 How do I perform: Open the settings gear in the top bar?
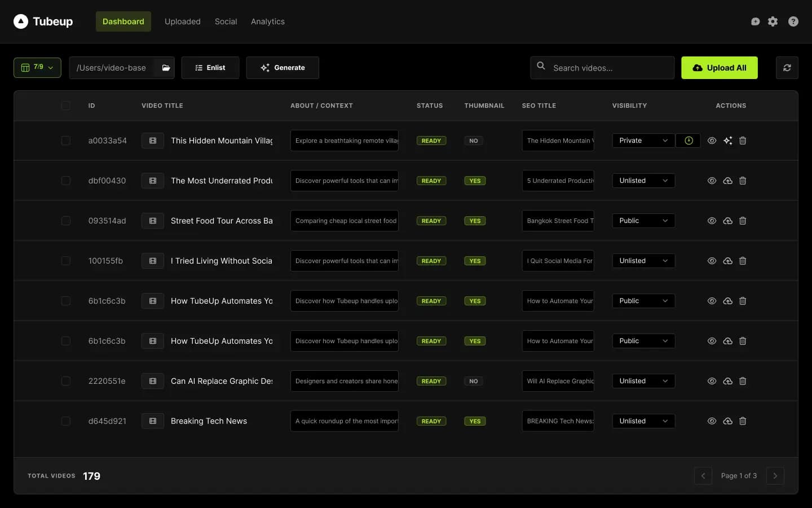[773, 21]
